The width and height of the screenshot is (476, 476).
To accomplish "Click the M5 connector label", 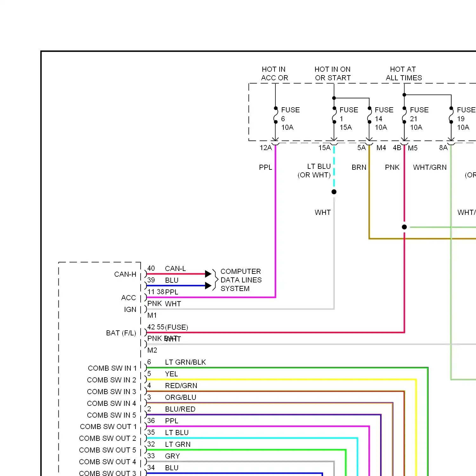I will [x=413, y=148].
